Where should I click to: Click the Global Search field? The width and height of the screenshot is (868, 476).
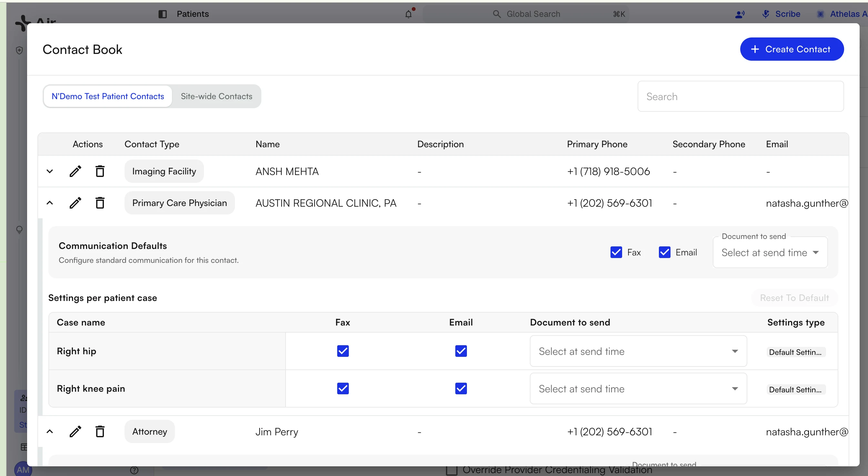click(526, 14)
